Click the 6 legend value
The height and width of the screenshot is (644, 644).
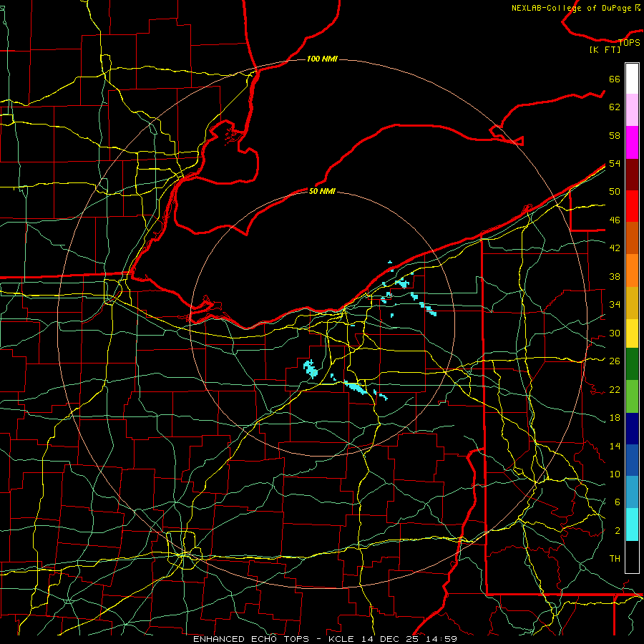618,502
